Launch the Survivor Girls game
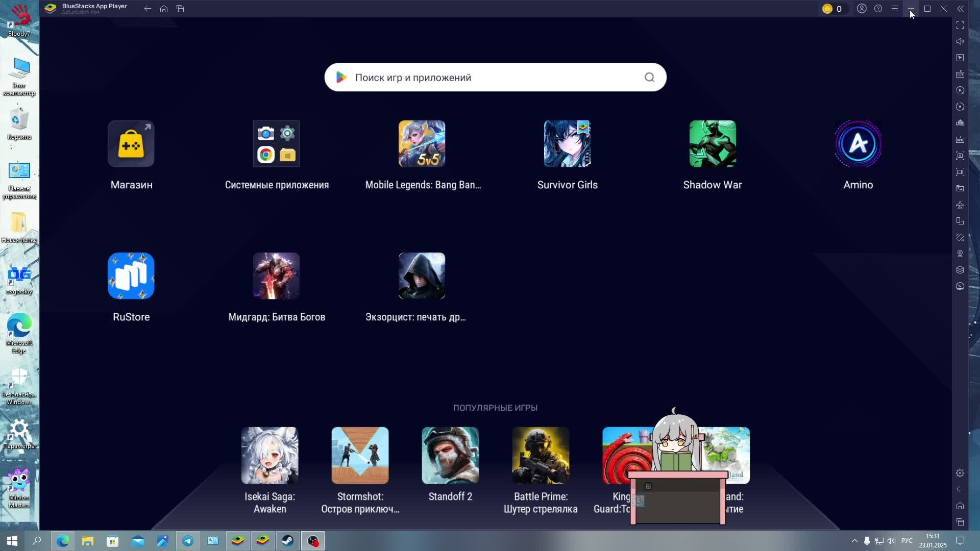This screenshot has height=551, width=980. click(x=568, y=144)
